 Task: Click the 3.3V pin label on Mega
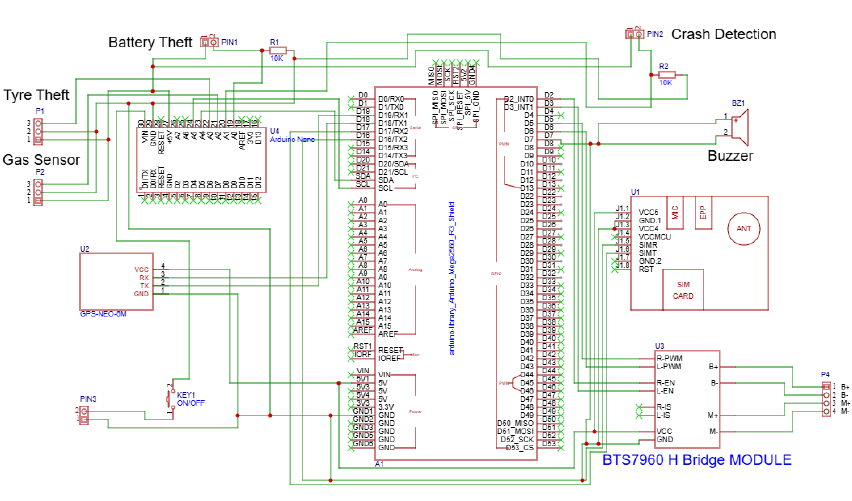[x=386, y=407]
